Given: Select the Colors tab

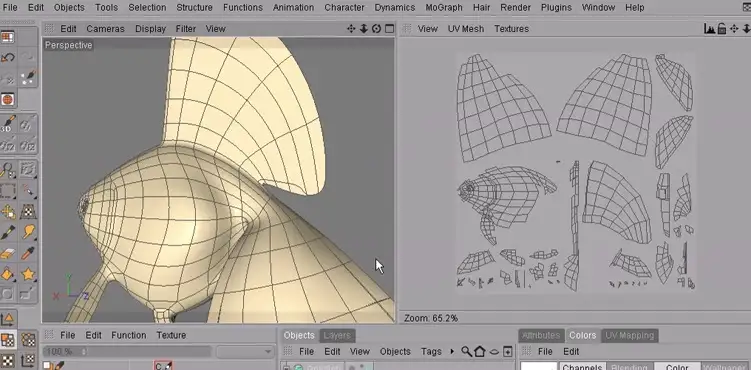Looking at the screenshot, I should [582, 336].
